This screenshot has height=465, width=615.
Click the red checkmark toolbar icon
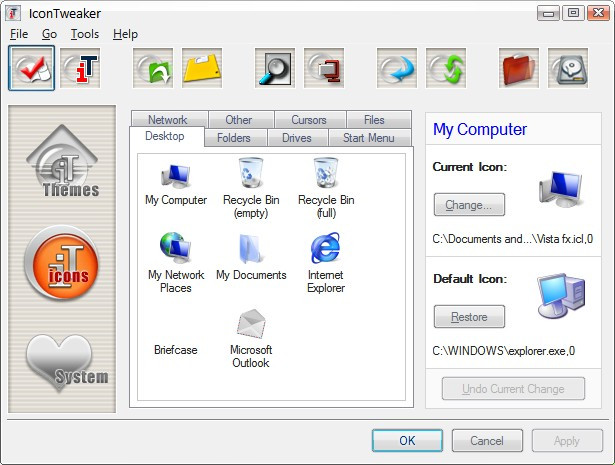31,68
